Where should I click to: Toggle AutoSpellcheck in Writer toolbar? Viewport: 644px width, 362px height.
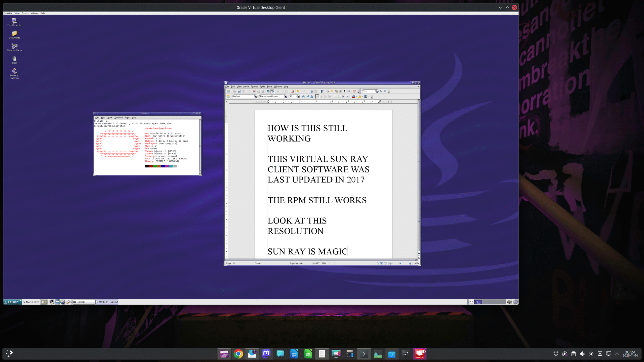coord(273,91)
